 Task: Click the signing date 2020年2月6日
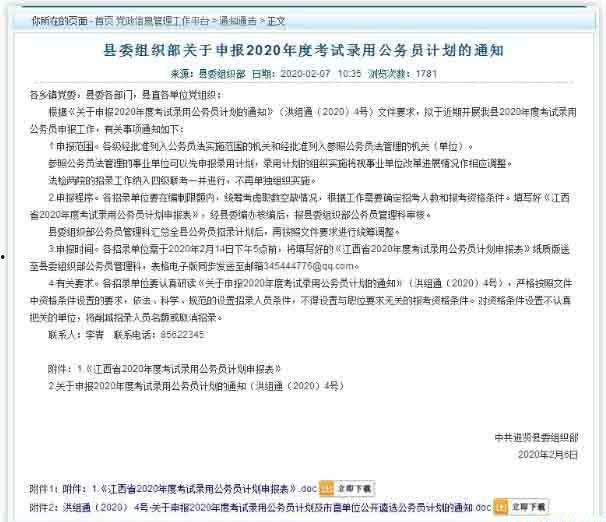[548, 454]
